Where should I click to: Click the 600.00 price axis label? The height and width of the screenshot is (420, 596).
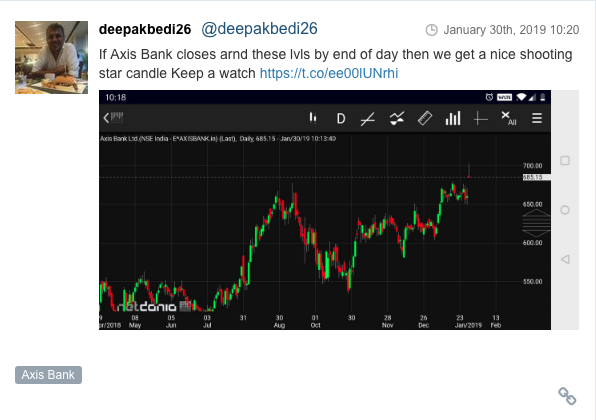click(533, 243)
